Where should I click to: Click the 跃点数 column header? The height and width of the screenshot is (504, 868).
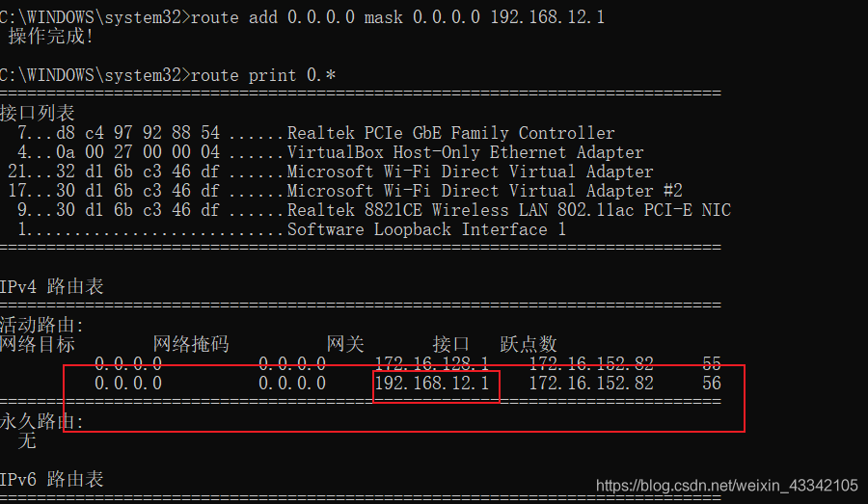coord(529,344)
